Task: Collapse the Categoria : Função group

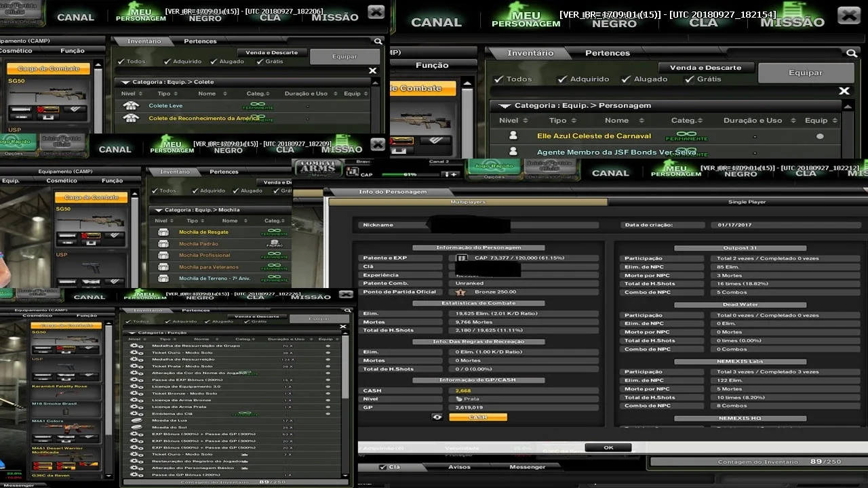Action: coord(132,333)
